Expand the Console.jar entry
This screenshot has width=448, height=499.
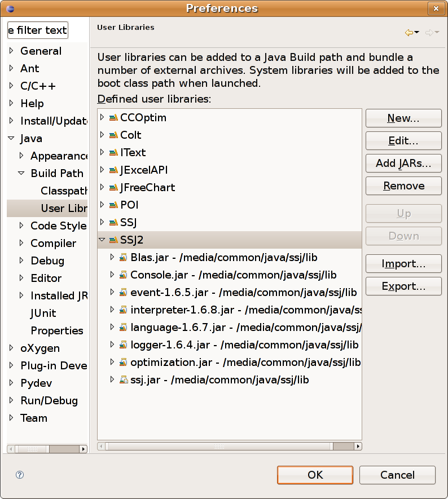[112, 275]
